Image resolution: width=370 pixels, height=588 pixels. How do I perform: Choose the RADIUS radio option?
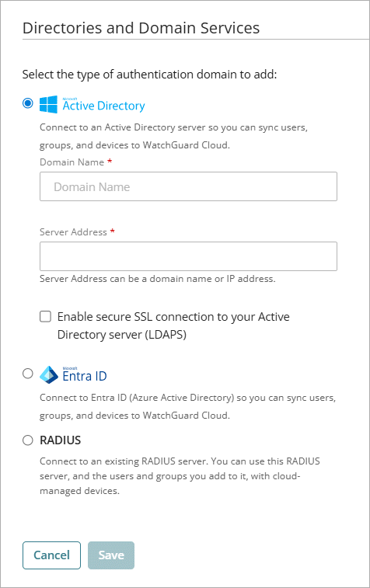[28, 440]
